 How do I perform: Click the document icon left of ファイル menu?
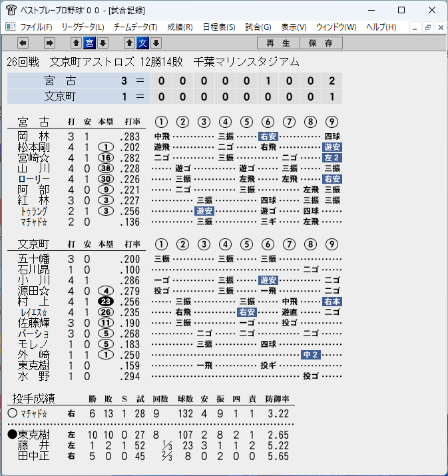[11, 27]
